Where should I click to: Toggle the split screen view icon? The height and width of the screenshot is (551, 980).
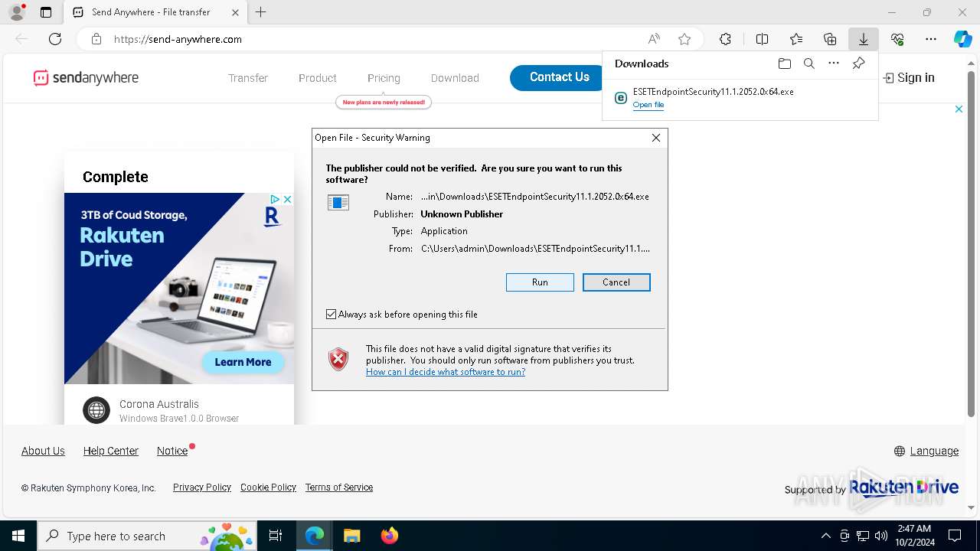coord(762,39)
